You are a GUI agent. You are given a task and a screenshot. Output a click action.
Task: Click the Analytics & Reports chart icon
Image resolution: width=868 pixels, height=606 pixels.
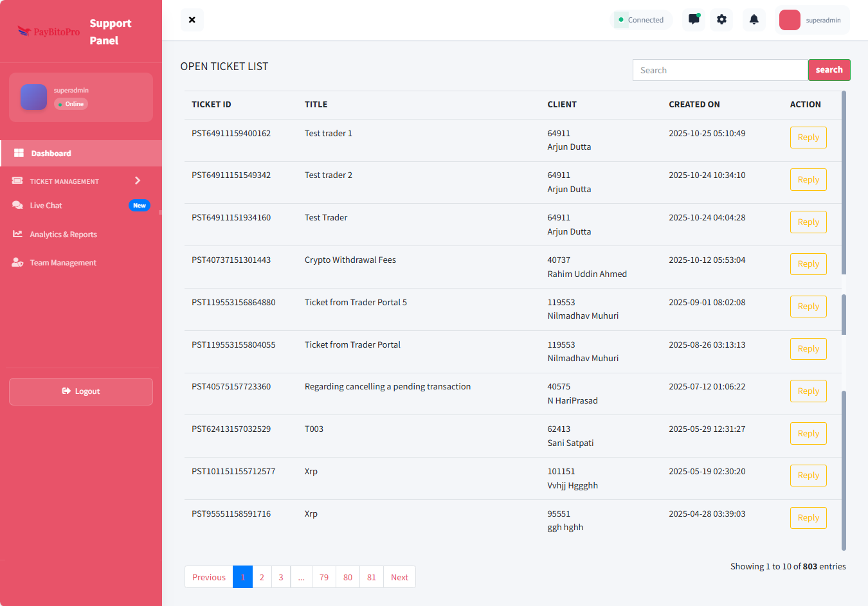[x=17, y=235]
